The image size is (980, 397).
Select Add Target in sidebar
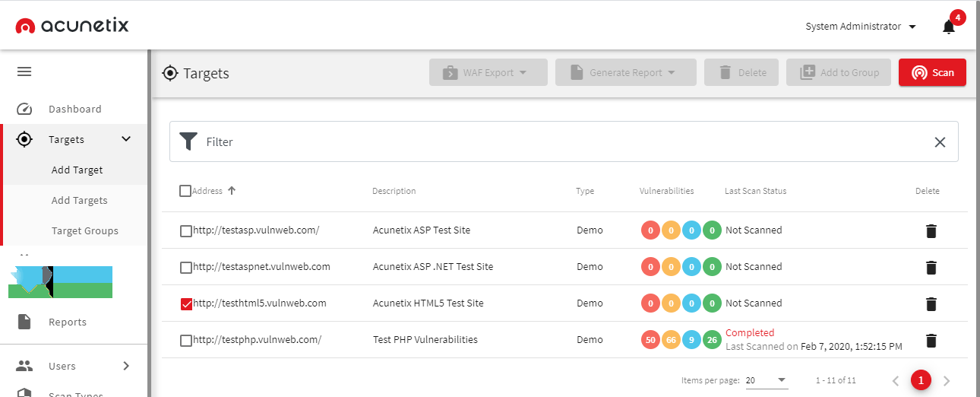pyautogui.click(x=77, y=170)
